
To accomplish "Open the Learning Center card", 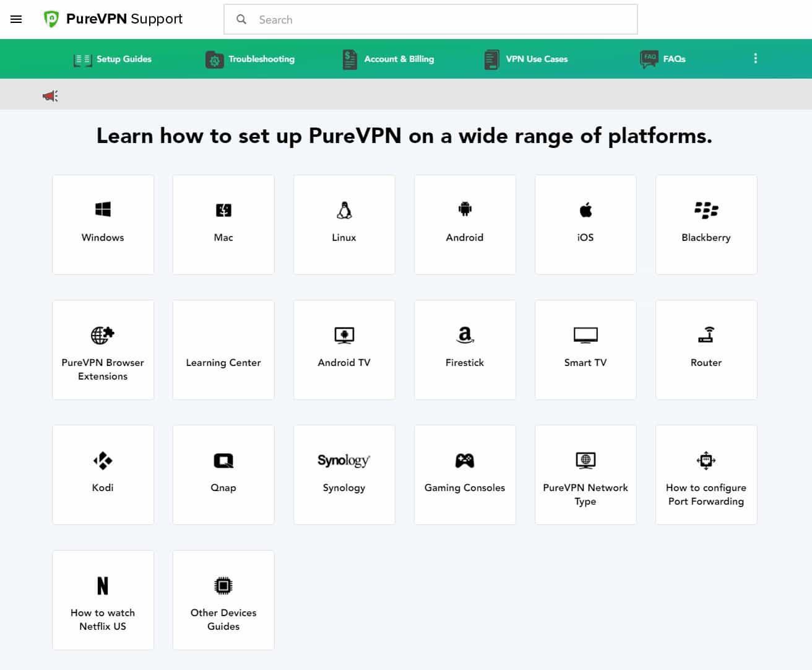I will click(223, 350).
